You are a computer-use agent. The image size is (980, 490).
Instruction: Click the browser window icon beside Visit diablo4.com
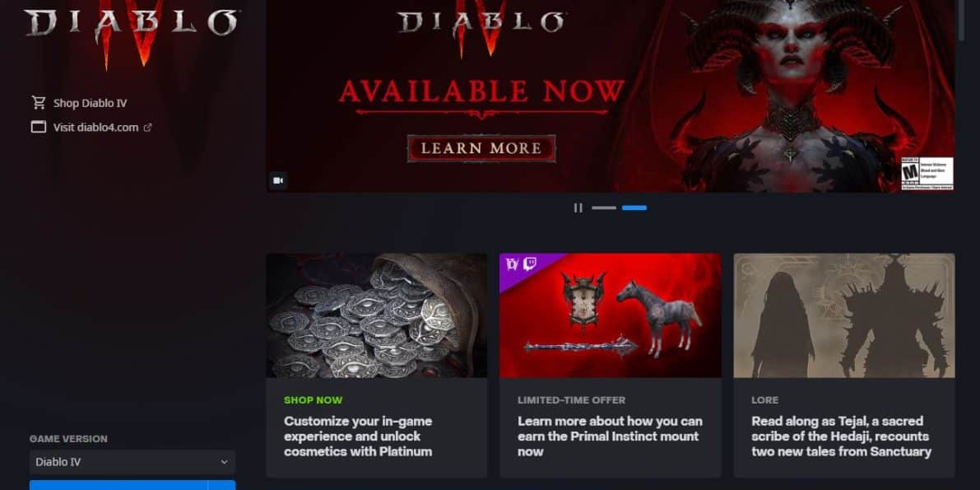[39, 127]
